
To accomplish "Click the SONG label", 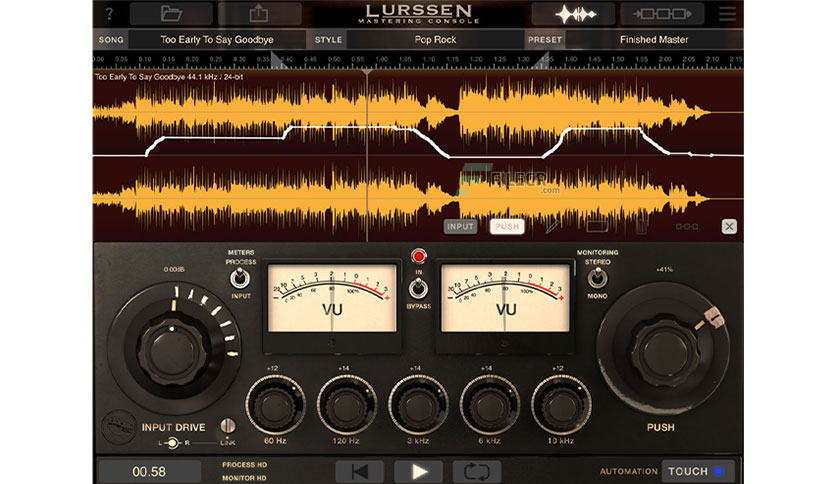I will 111,39.
